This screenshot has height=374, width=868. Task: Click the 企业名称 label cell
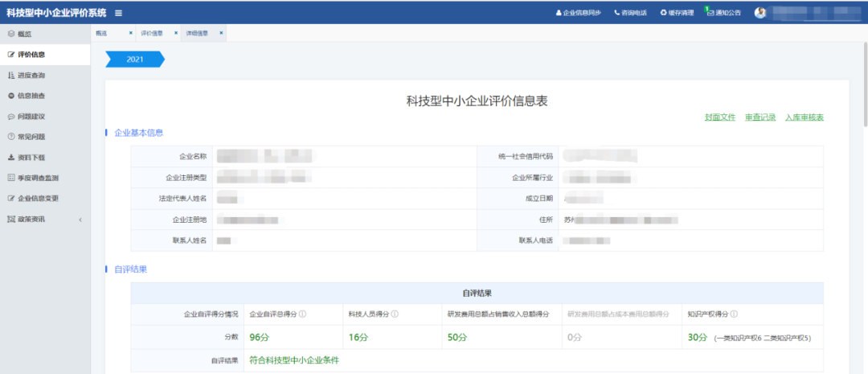(x=172, y=156)
